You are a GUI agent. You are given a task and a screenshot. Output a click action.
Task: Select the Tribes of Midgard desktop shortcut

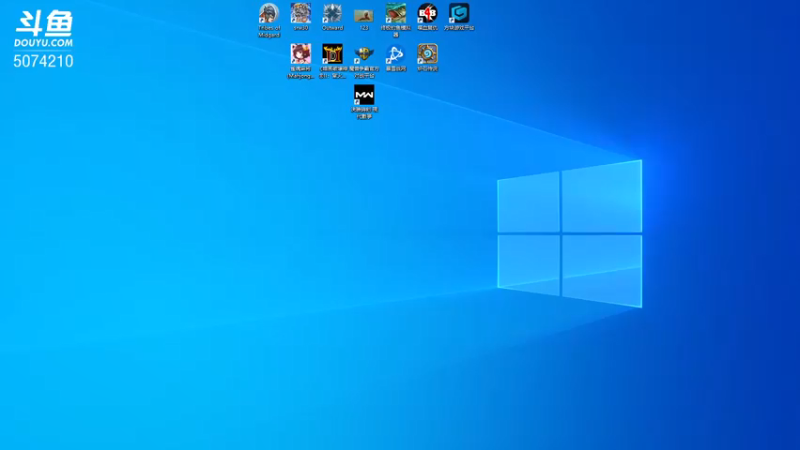269,20
